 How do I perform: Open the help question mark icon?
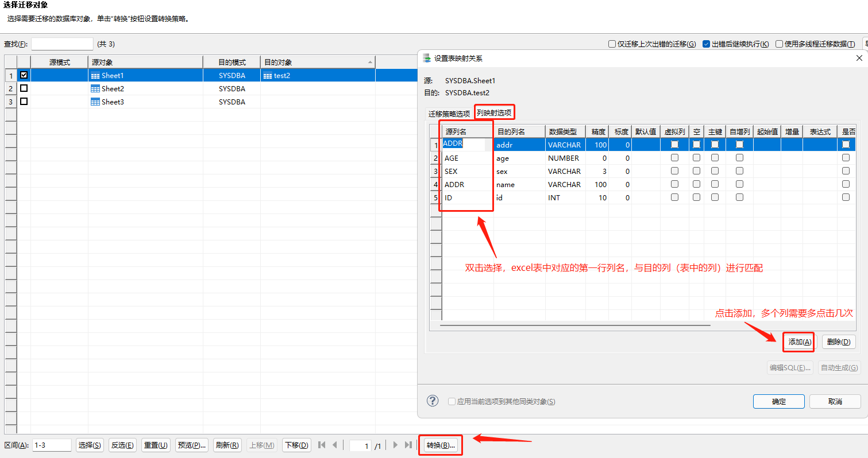point(433,401)
